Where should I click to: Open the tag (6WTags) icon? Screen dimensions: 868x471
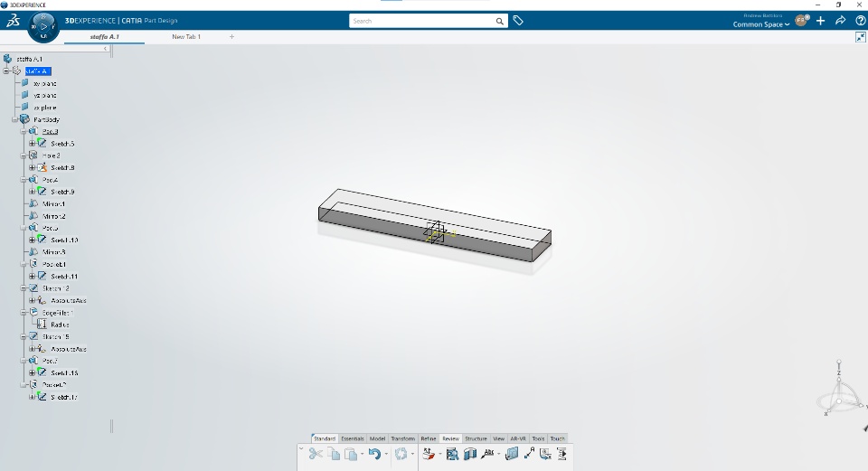pyautogui.click(x=518, y=21)
